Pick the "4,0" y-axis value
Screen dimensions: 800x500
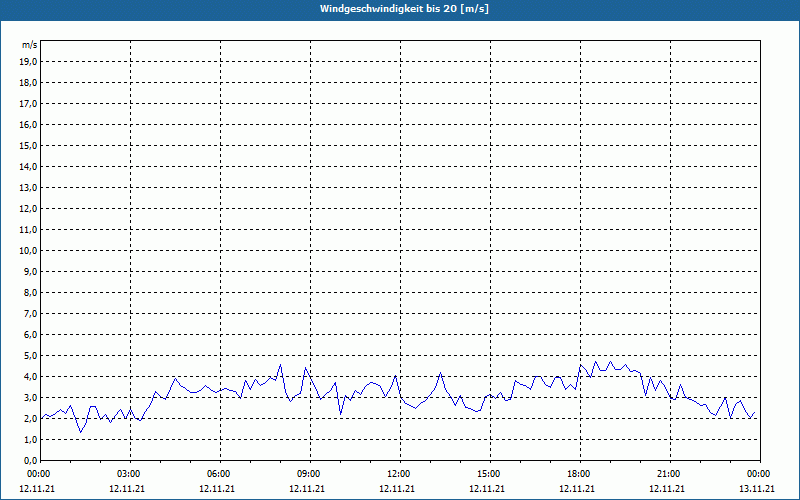[x=31, y=377]
